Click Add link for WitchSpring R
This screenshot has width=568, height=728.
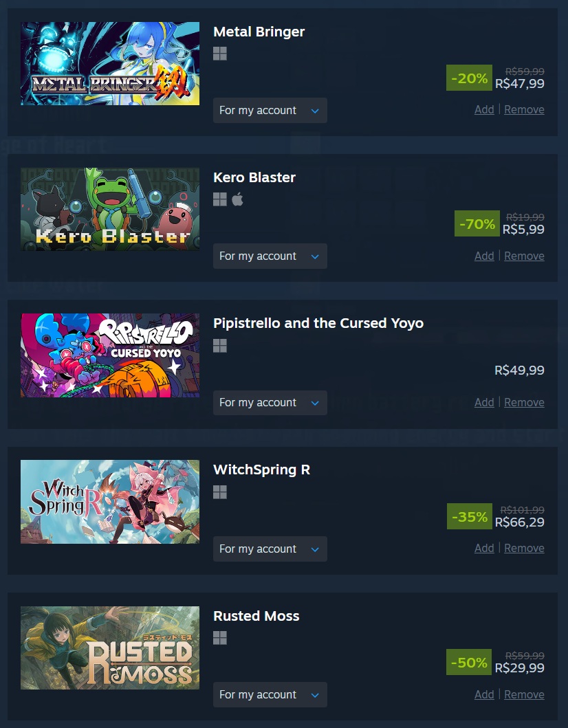point(484,549)
